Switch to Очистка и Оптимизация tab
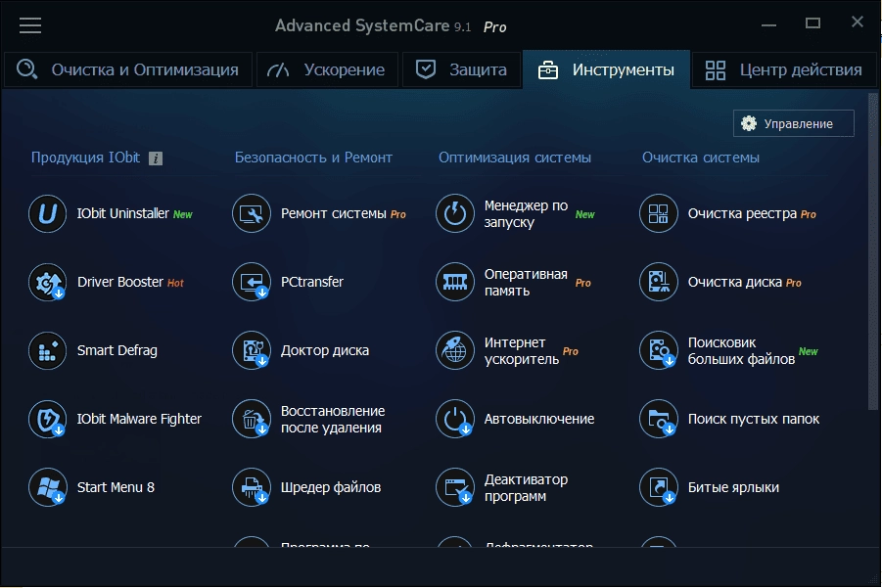Viewport: 882px width, 588px height. 128,69
